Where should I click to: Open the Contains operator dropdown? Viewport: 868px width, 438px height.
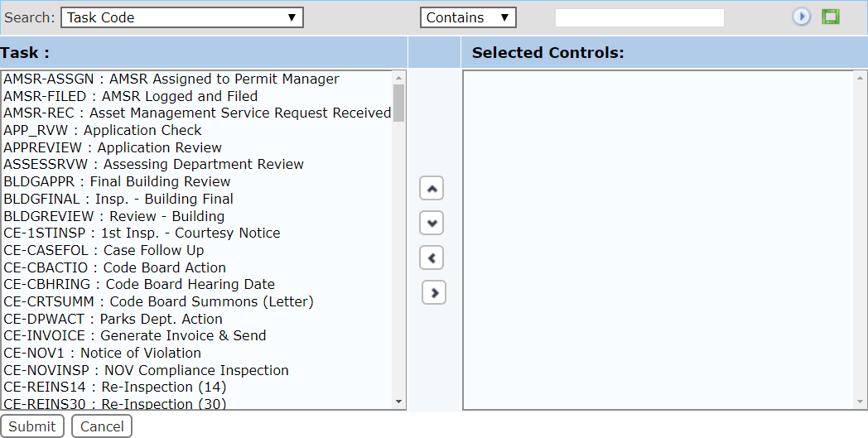click(x=468, y=17)
